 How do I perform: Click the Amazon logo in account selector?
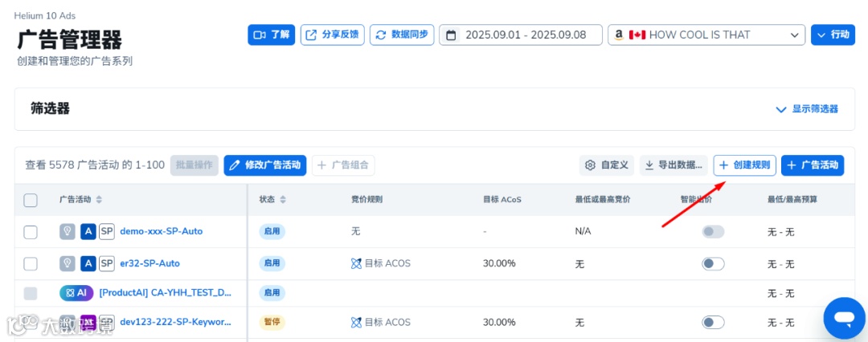tap(619, 35)
